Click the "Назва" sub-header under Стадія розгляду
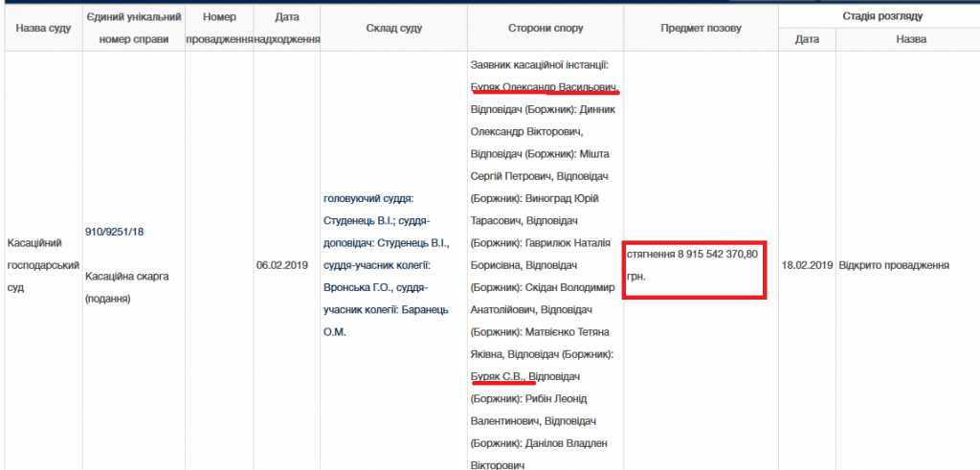Screen dimensions: 980x470 [910, 39]
